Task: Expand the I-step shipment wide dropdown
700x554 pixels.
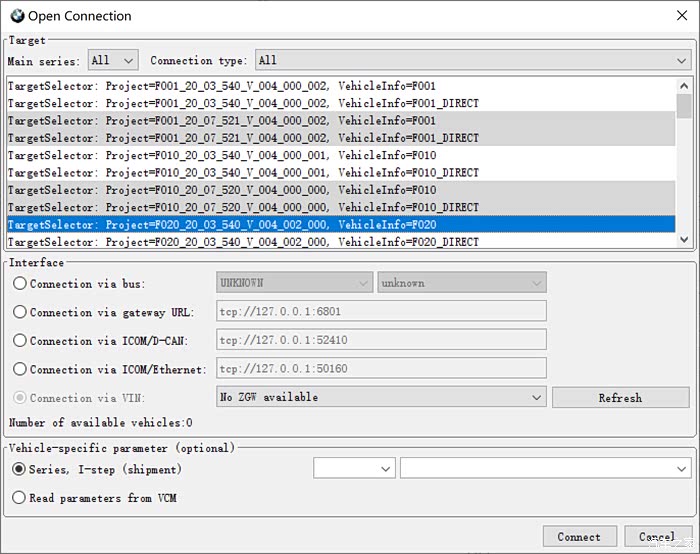Action: [545, 469]
